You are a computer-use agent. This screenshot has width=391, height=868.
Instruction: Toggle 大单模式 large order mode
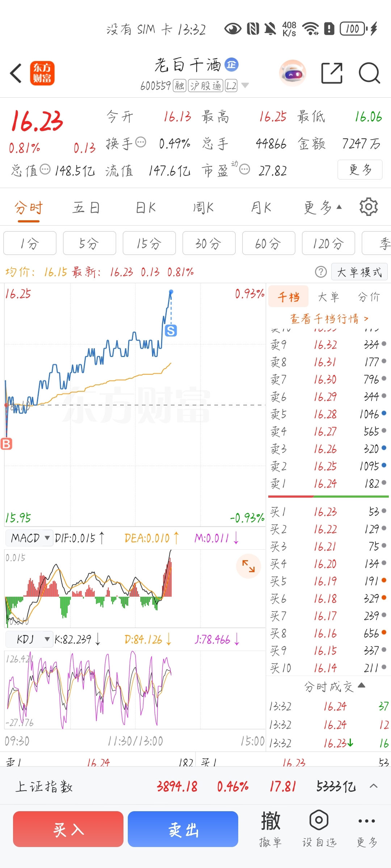click(x=360, y=272)
